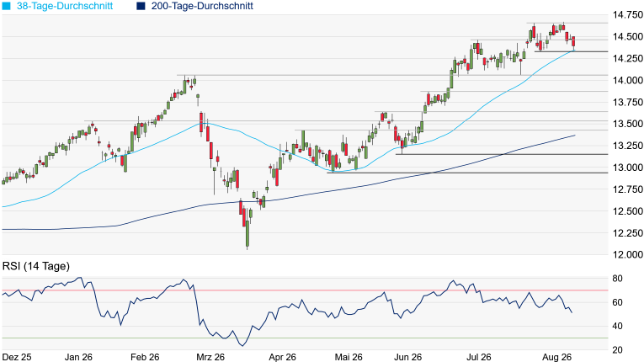
Task: Click the Jul 26 date label
Action: pyautogui.click(x=479, y=357)
